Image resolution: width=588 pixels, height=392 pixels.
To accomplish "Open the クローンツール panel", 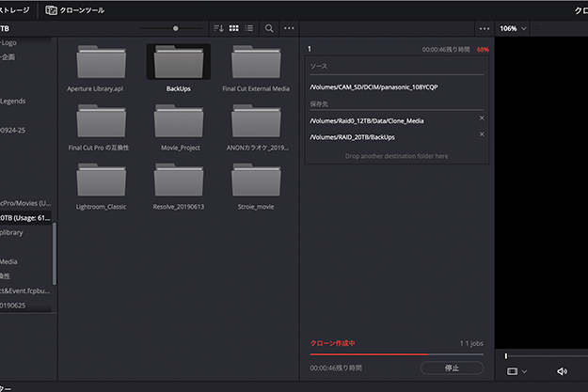I will [75, 9].
